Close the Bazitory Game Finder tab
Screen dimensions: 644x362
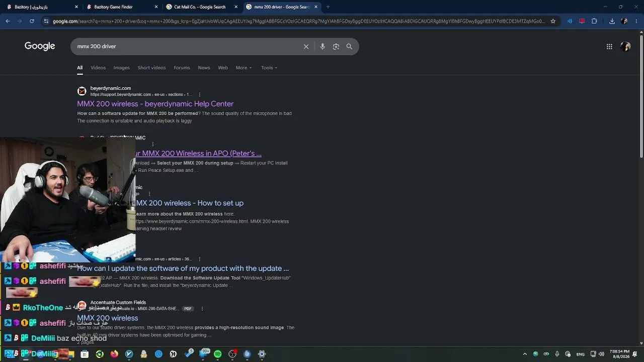[156, 7]
